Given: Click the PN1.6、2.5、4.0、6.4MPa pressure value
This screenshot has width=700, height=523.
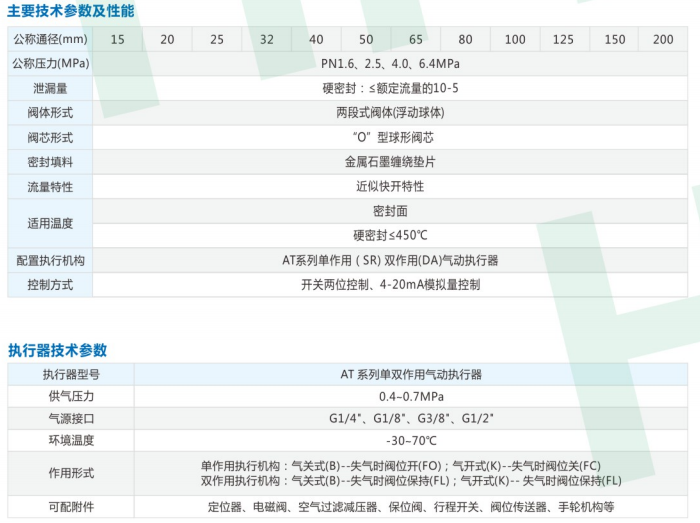Looking at the screenshot, I should click(x=390, y=64).
